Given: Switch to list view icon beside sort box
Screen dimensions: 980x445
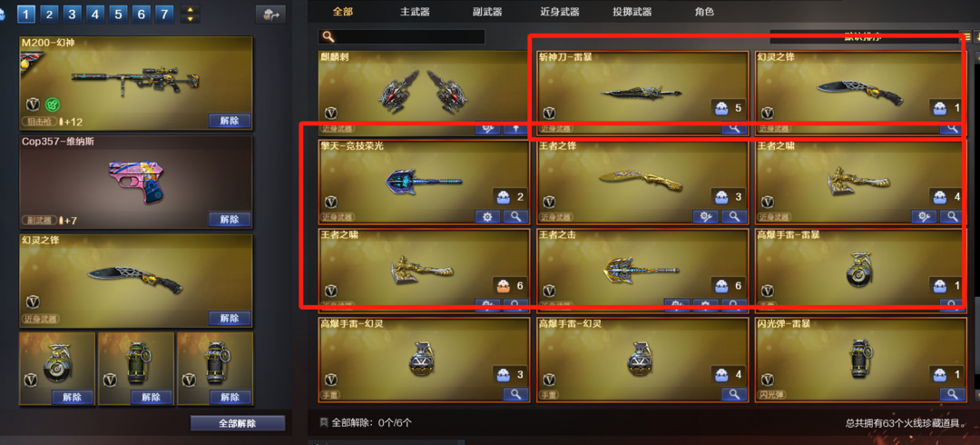Looking at the screenshot, I should [x=967, y=37].
